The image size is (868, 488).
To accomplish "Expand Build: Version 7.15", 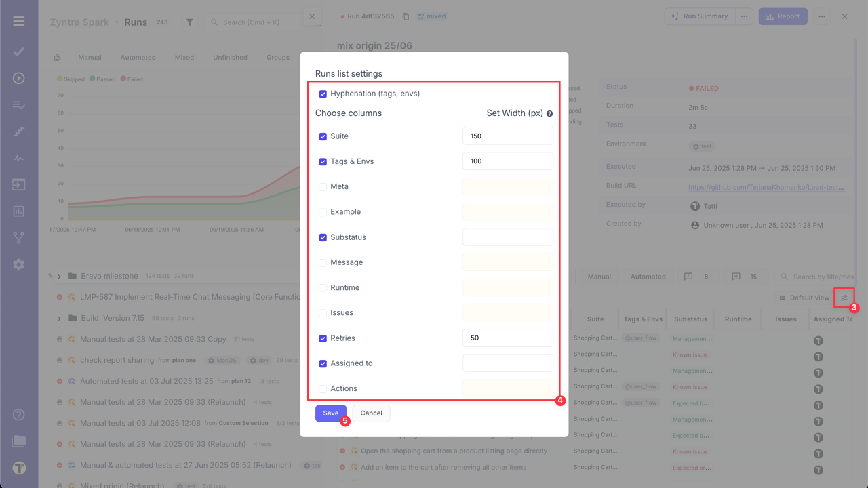I will coord(58,318).
